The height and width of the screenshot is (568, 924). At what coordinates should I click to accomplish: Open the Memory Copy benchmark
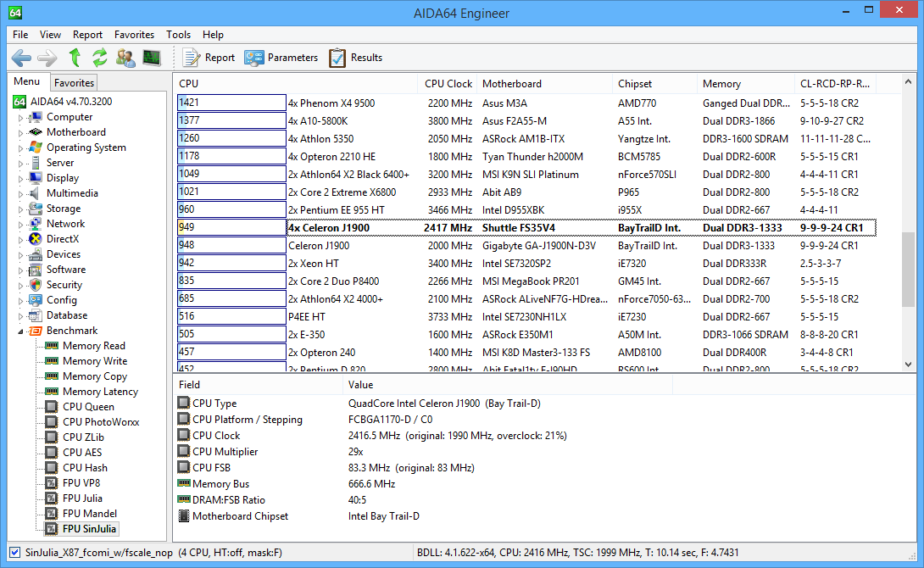tap(95, 376)
